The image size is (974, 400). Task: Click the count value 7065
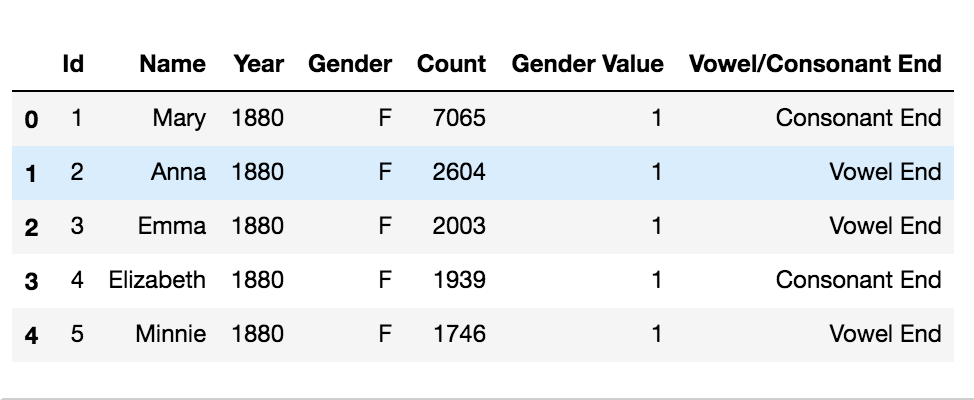tap(459, 118)
